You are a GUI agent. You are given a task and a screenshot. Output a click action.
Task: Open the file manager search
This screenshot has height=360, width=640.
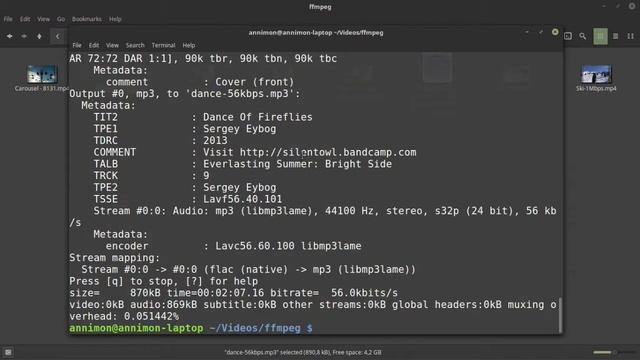pos(582,36)
